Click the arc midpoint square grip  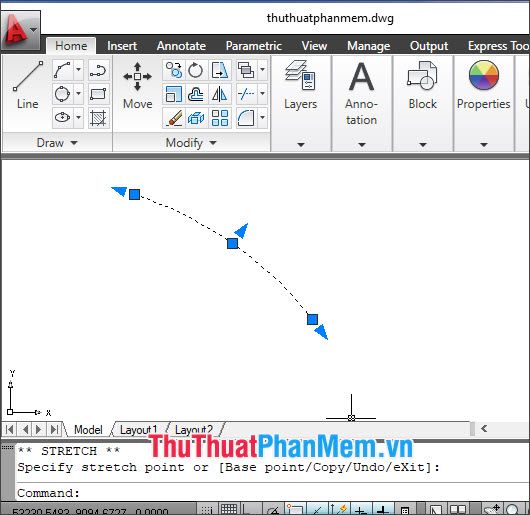point(233,243)
